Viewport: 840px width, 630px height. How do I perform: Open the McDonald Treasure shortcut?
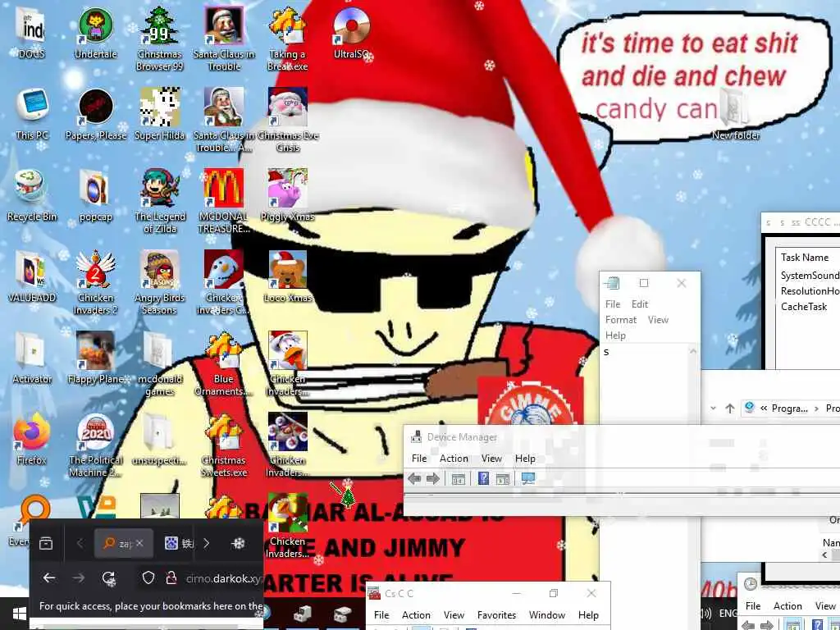tap(224, 202)
